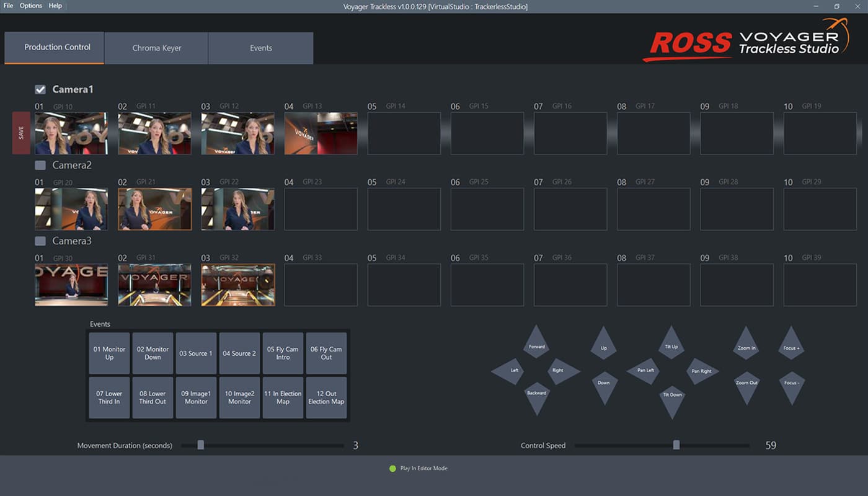This screenshot has width=868, height=496.
Task: Click the Movement Duration slider handle
Action: 200,445
